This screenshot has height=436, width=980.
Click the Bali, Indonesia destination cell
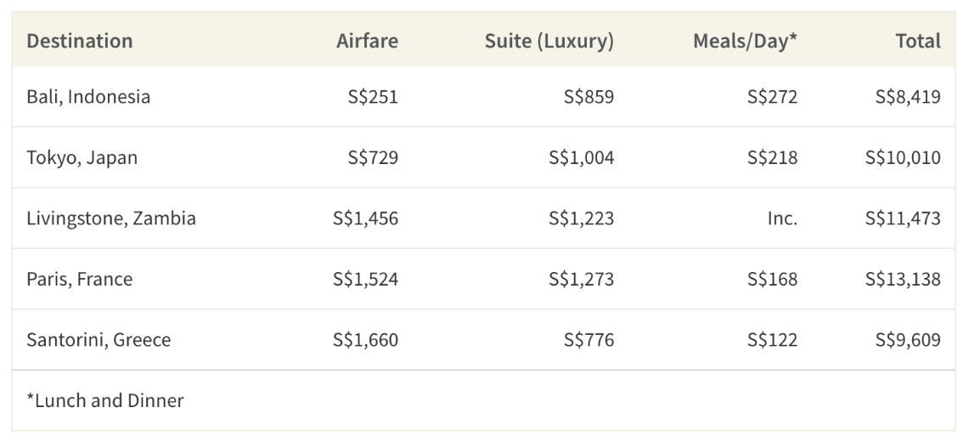(88, 97)
